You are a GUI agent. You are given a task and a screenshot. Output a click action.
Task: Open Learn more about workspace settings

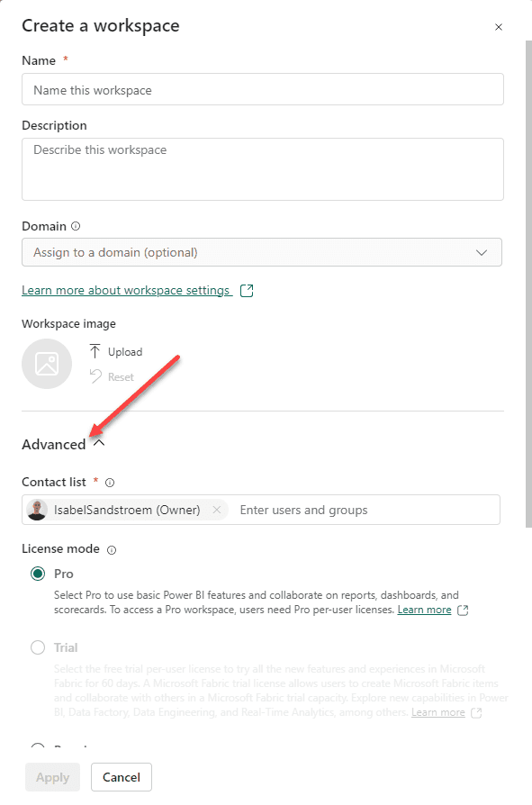click(126, 291)
